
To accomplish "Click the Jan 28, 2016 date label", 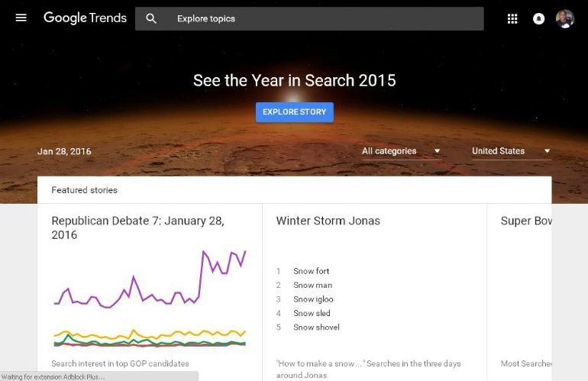I will click(x=64, y=151).
